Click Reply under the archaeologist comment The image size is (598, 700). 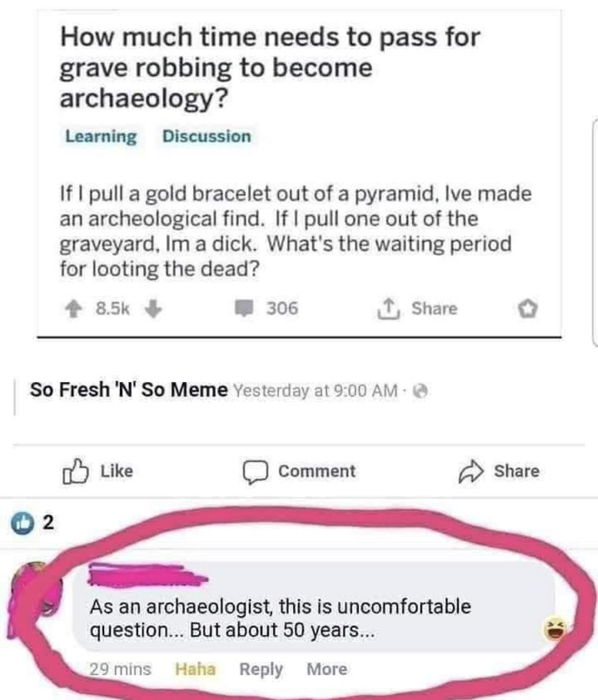point(261,670)
